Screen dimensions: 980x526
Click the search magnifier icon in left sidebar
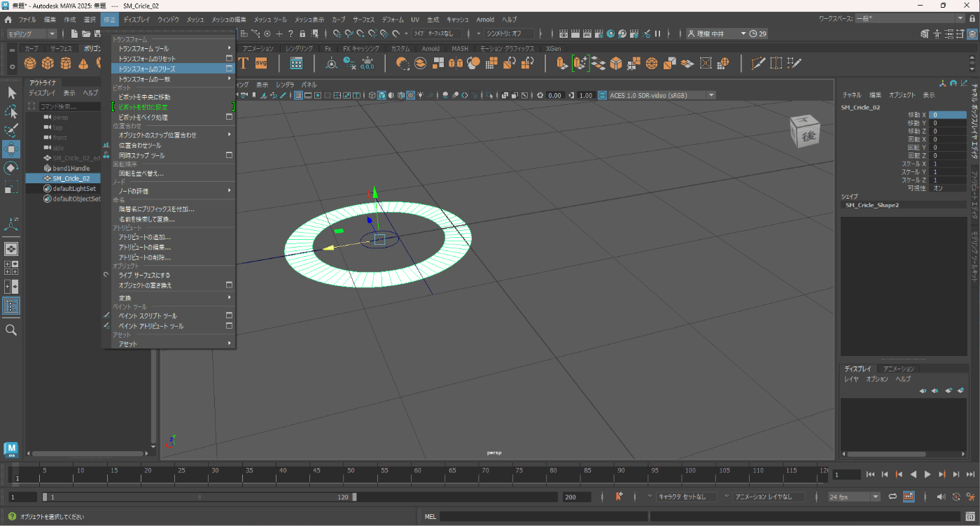tap(11, 329)
